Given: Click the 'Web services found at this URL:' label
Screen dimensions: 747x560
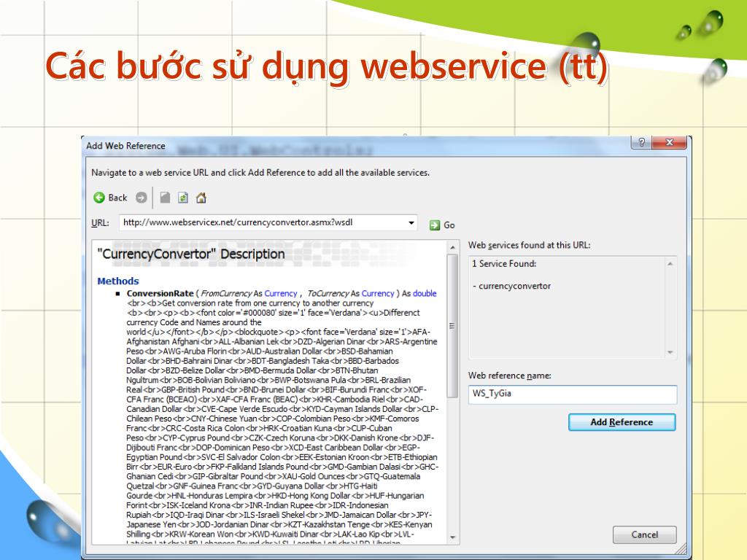Looking at the screenshot, I should pyautogui.click(x=530, y=245).
